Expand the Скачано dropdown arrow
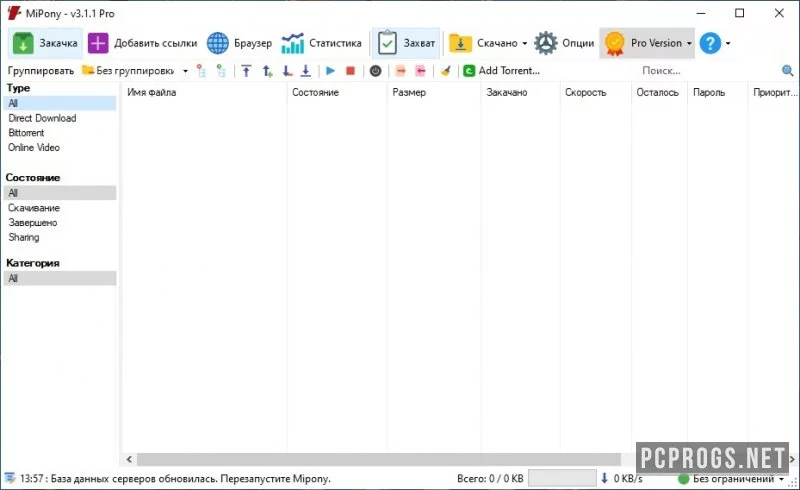This screenshot has width=800, height=490. point(524,43)
